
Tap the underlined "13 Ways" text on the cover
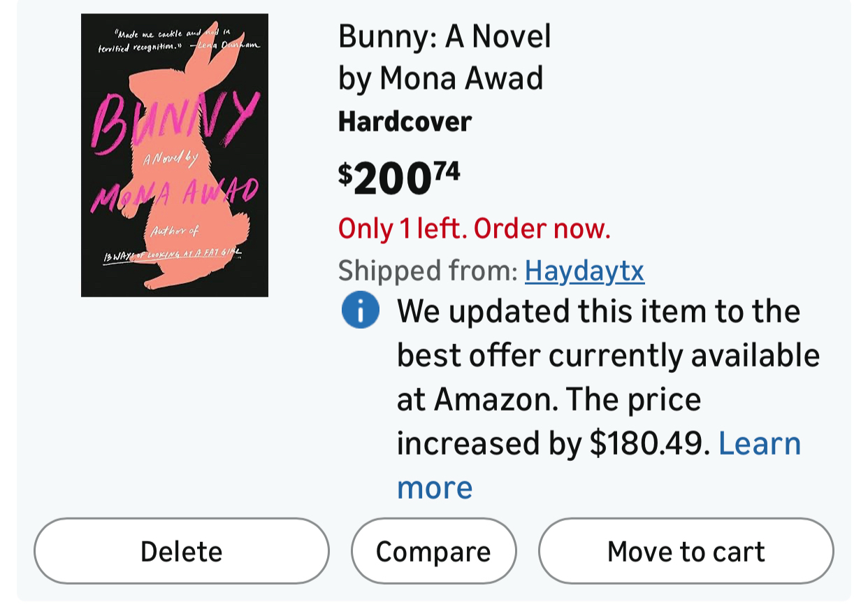point(173,255)
